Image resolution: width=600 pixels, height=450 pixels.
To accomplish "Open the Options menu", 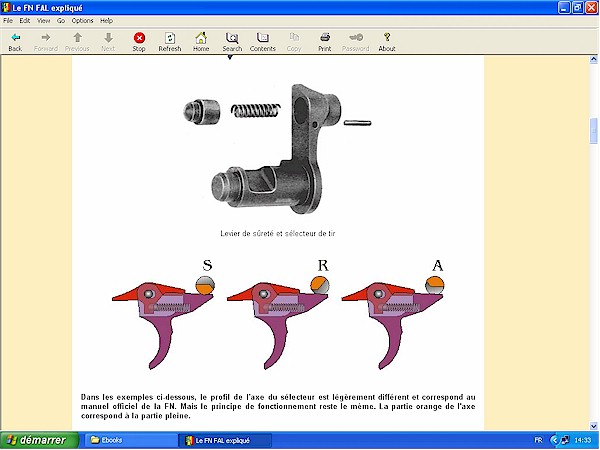I will coord(82,21).
